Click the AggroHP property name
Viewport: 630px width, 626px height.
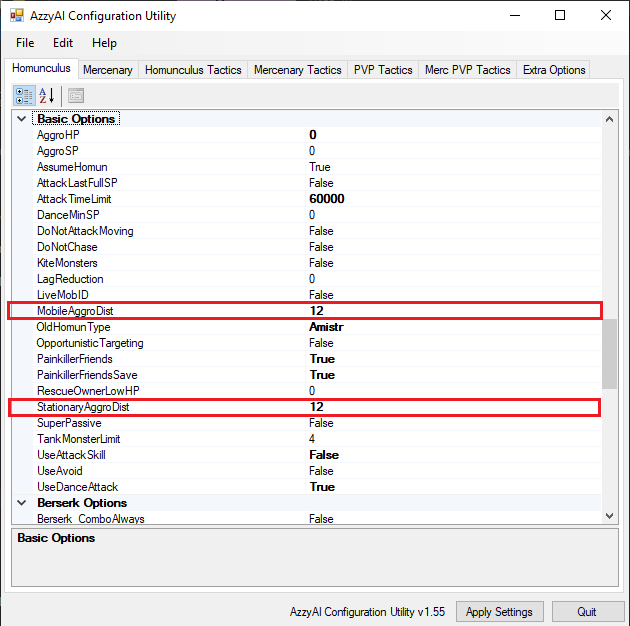tap(58, 135)
